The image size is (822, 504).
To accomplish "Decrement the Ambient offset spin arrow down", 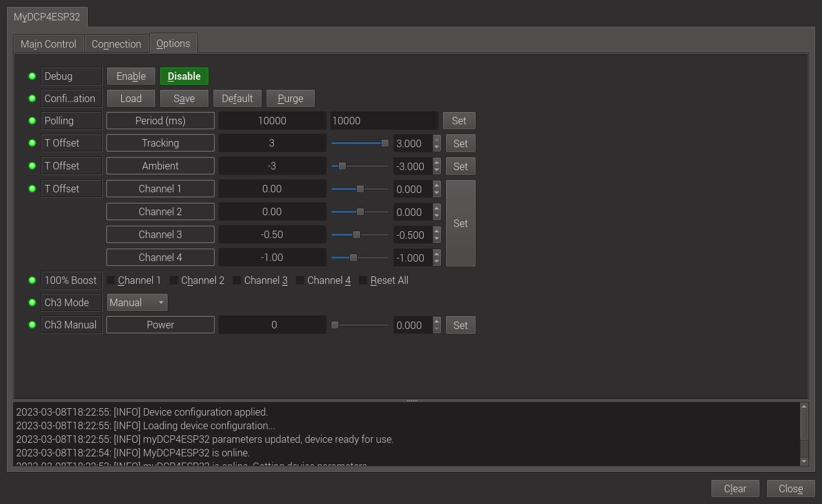I will coord(437,170).
